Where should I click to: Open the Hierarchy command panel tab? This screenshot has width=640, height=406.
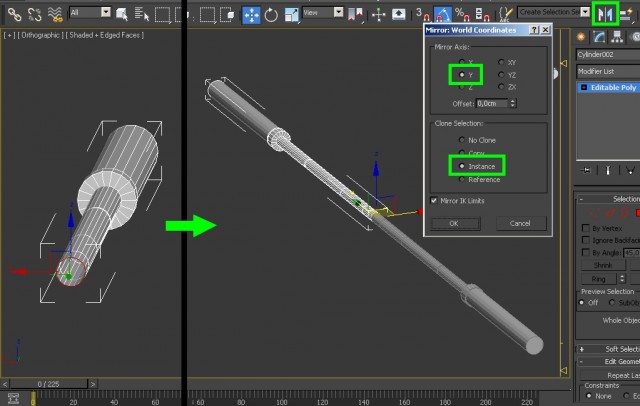(x=617, y=37)
